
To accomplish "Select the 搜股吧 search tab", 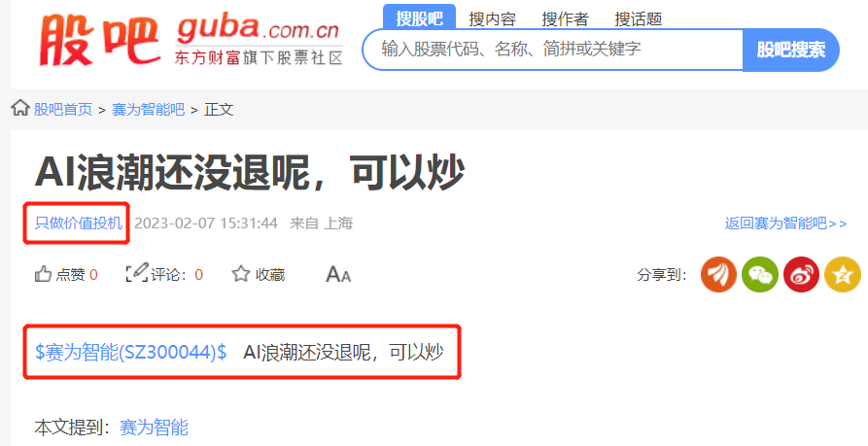I will pos(419,17).
